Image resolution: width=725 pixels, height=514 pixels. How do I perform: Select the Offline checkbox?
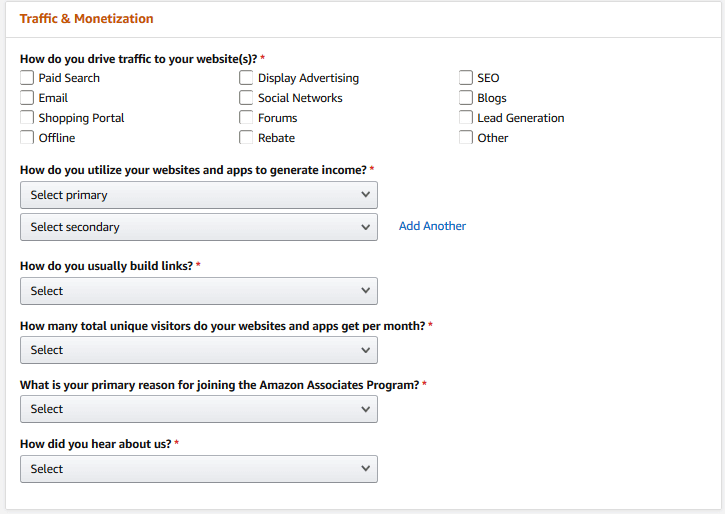pyautogui.click(x=27, y=138)
